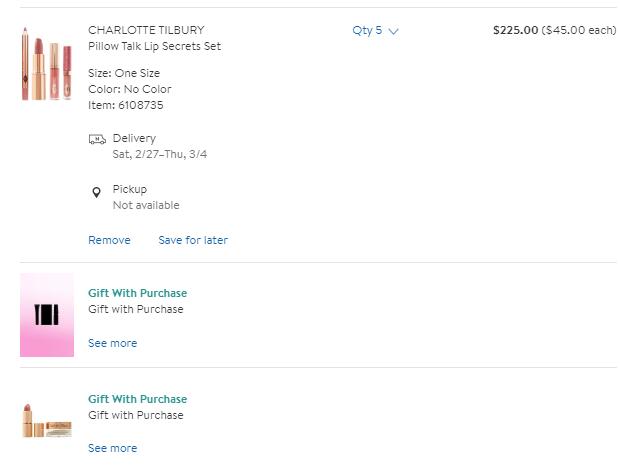Click the Size: One Size label
Screen dimensions: 620x469
(124, 73)
